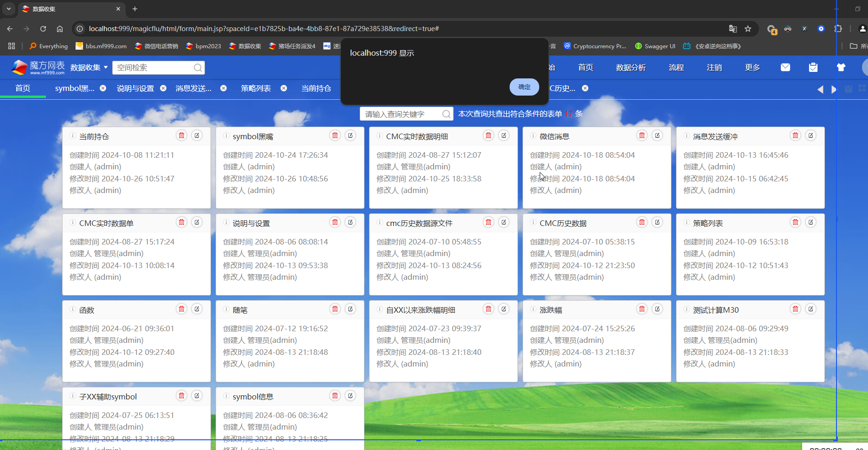The height and width of the screenshot is (450, 868).
Task: Open the 更多 menu
Action: point(753,68)
